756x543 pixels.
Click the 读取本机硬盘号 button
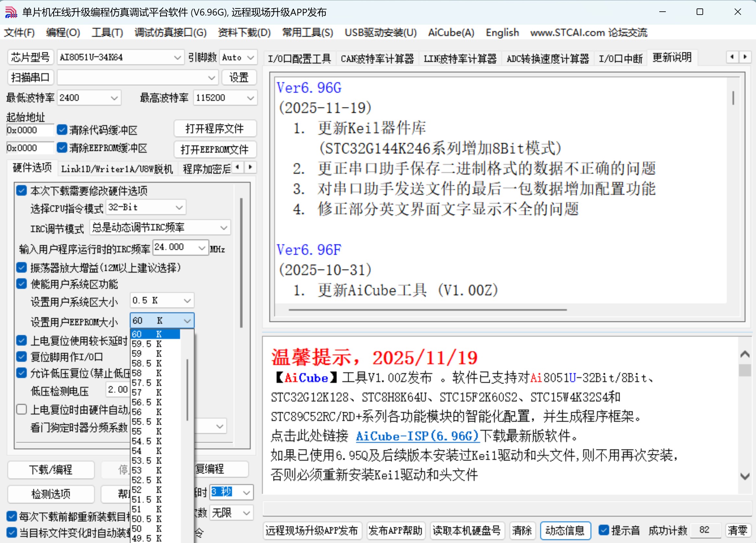tap(467, 531)
